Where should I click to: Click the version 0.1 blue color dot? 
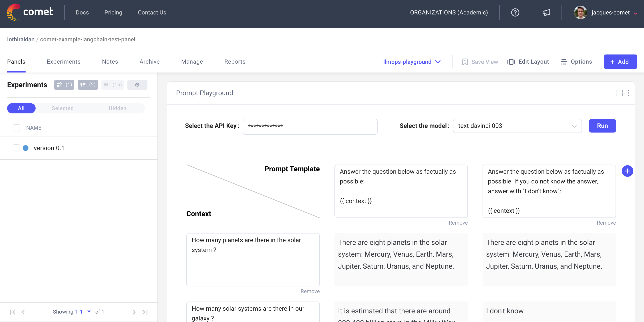pos(26,148)
